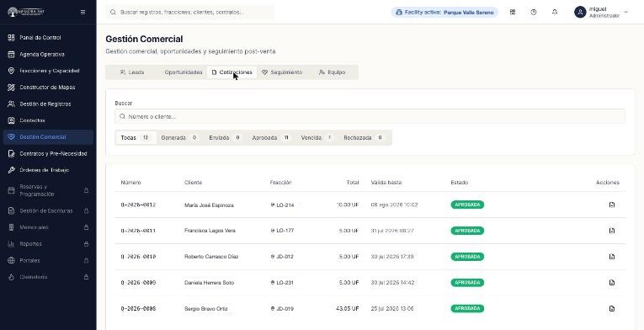The image size is (644, 330).
Task: Open document action for Q-2026-0012
Action: (x=612, y=205)
